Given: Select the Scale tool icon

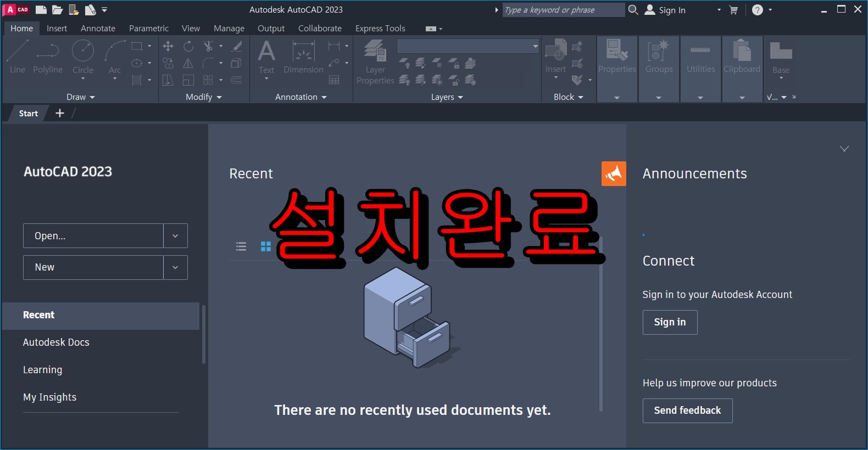Looking at the screenshot, I should tap(188, 80).
